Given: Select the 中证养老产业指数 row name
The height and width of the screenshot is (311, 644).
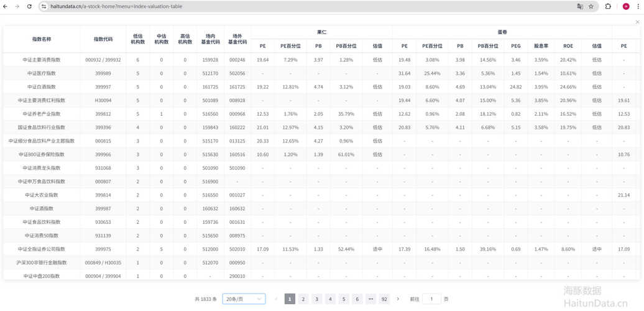Looking at the screenshot, I should (x=42, y=114).
